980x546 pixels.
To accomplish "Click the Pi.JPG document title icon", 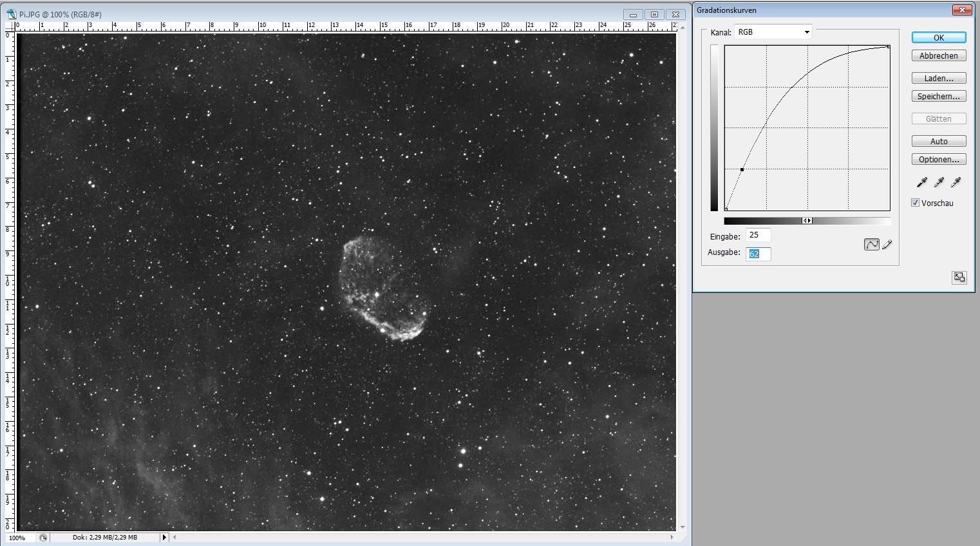I will click(11, 14).
